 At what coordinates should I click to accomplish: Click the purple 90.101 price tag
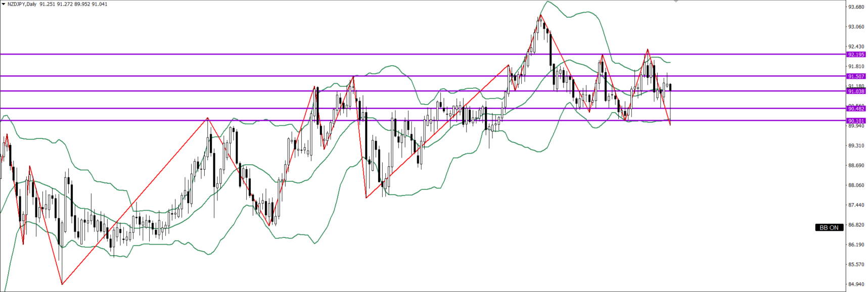point(856,121)
